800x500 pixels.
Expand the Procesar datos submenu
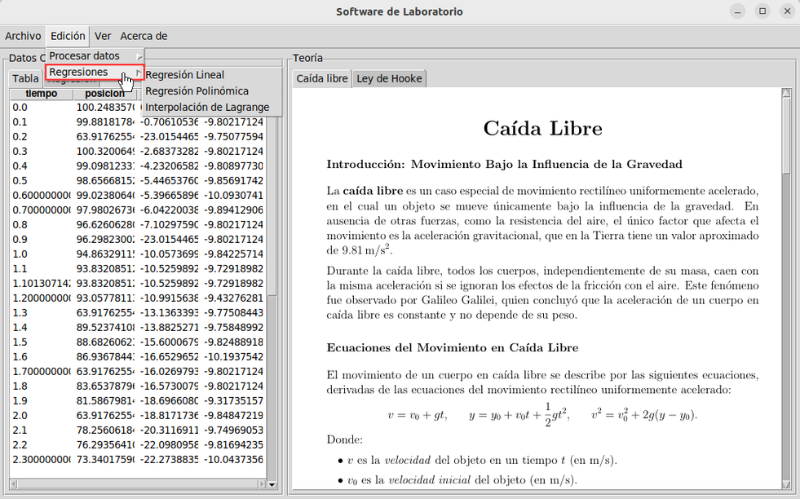coord(95,56)
